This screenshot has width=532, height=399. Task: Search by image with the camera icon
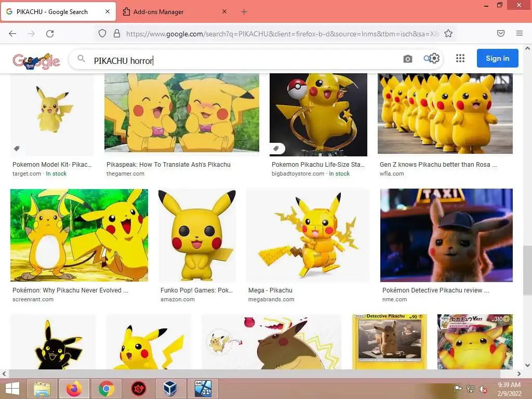pos(407,59)
